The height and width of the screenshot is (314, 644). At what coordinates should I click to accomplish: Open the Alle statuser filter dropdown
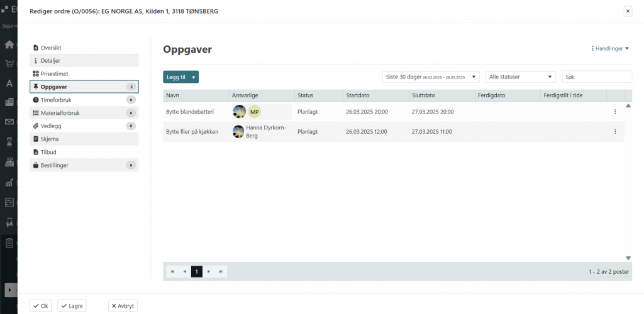(521, 77)
